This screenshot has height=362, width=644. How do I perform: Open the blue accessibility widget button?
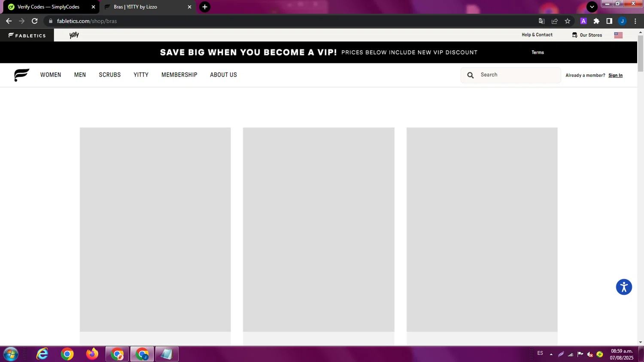(x=624, y=287)
